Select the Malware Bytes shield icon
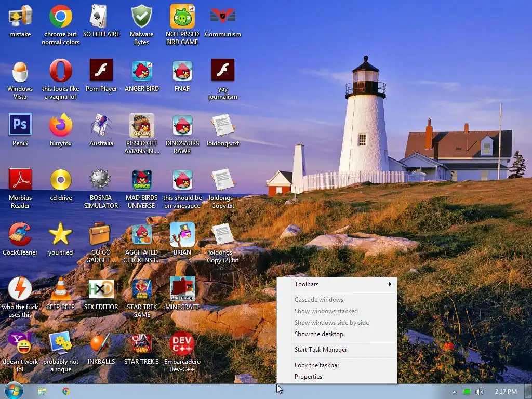 pyautogui.click(x=141, y=17)
